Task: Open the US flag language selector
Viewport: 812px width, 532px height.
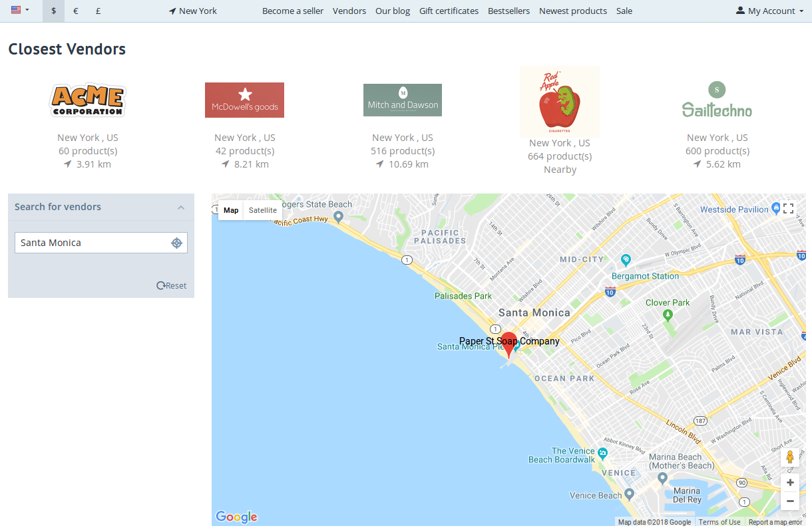Action: click(x=20, y=11)
